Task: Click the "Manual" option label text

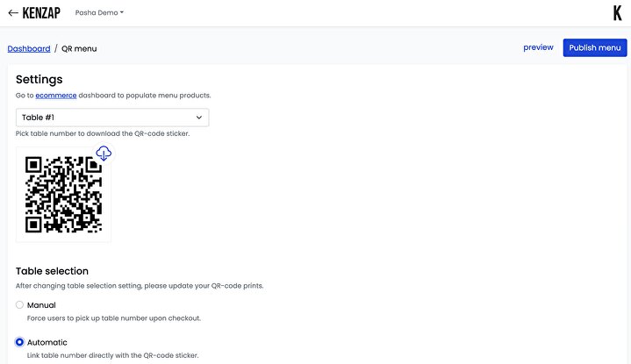Action: tap(41, 305)
